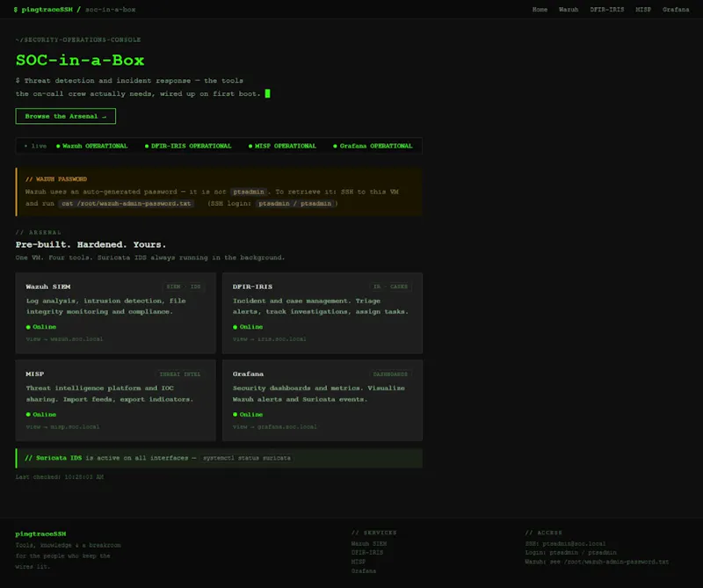Screen dimensions: 703x588
Task: Open the Grafana card title
Action: (248, 374)
